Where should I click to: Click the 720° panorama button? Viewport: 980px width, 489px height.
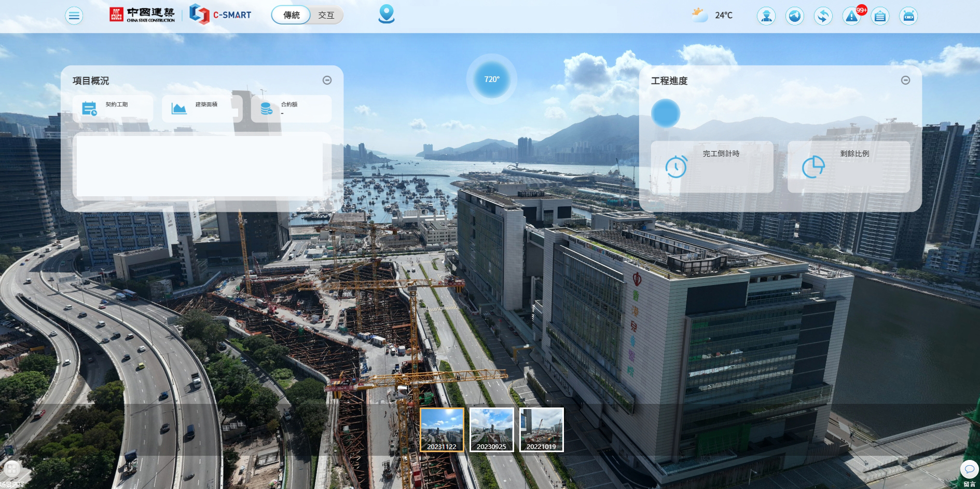point(492,79)
